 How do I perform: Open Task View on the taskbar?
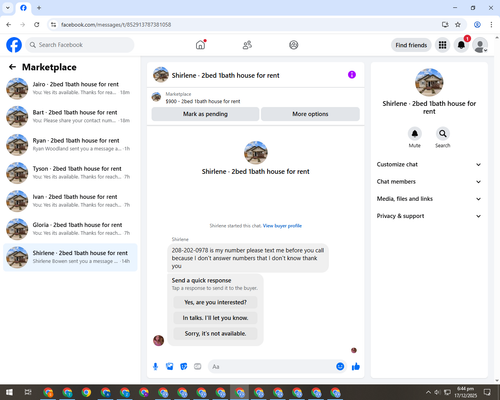(28, 392)
